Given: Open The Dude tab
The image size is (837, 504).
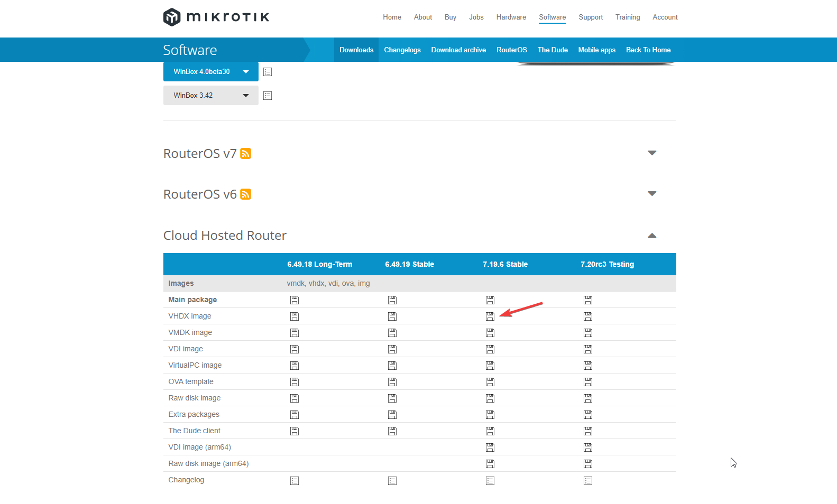Looking at the screenshot, I should pos(553,50).
